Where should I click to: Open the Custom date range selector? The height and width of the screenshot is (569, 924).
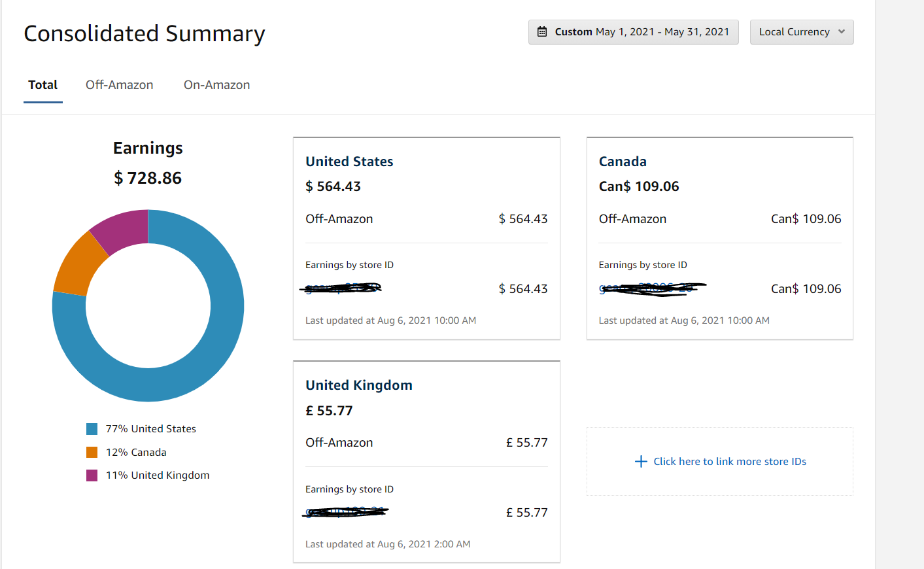point(633,32)
